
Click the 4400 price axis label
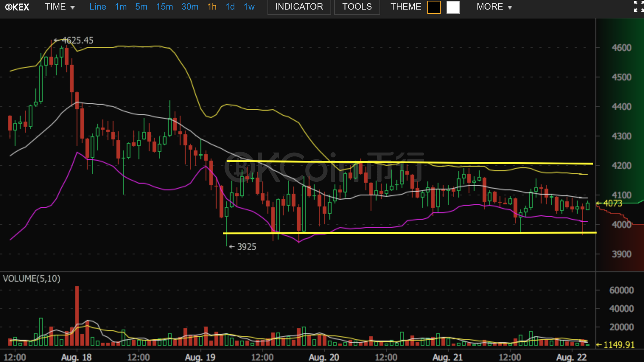[622, 107]
